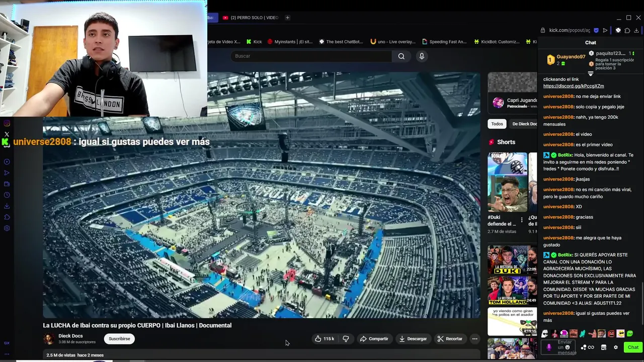Image resolution: width=644 pixels, height=362 pixels.
Task: Open Instagram in the Opera GX sidebar
Action: [7, 123]
